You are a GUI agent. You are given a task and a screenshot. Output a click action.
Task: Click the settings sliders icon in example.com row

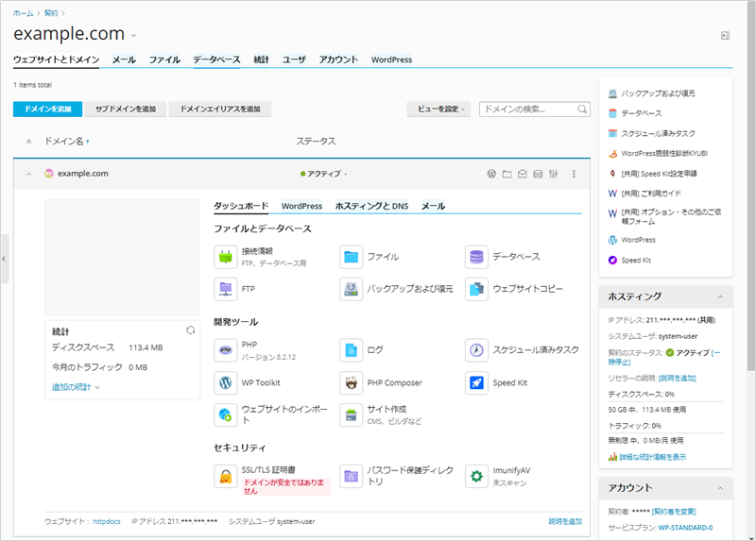(x=553, y=174)
